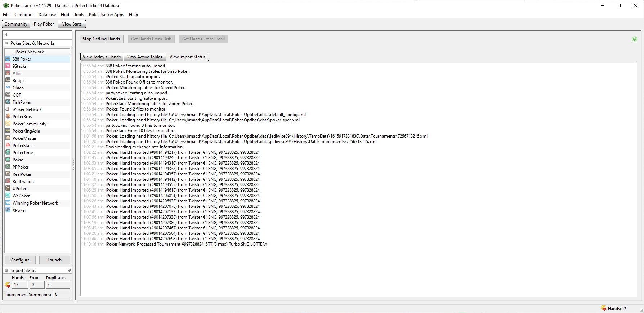Collapse the Poker Sites & Networks section

(x=6, y=43)
